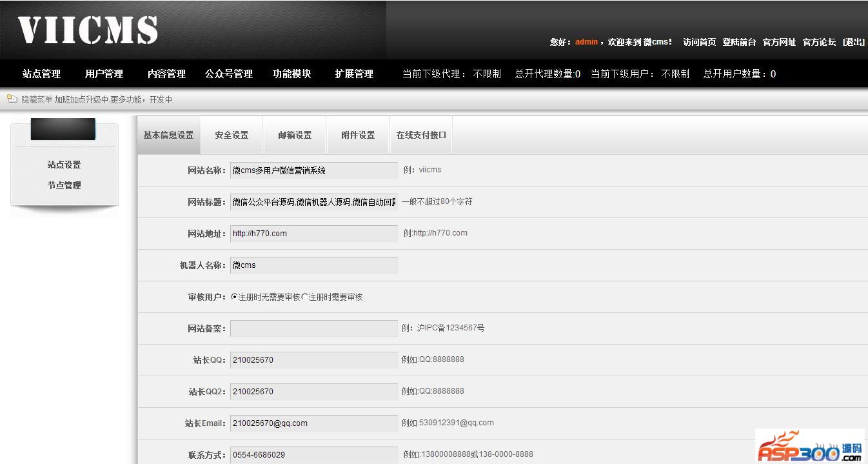The height and width of the screenshot is (464, 868).
Task: Switch to 在线支付接口 tab
Action: point(421,135)
